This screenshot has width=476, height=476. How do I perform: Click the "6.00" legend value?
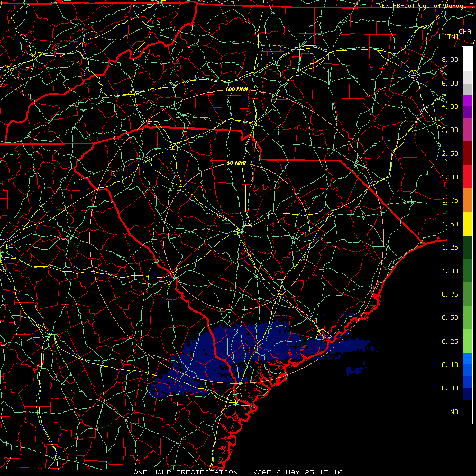point(450,83)
